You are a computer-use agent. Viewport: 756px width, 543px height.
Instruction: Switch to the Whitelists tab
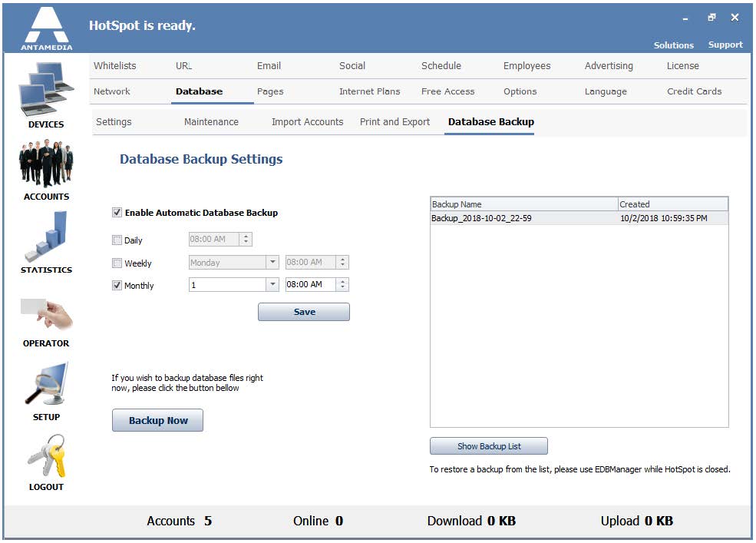pos(115,65)
